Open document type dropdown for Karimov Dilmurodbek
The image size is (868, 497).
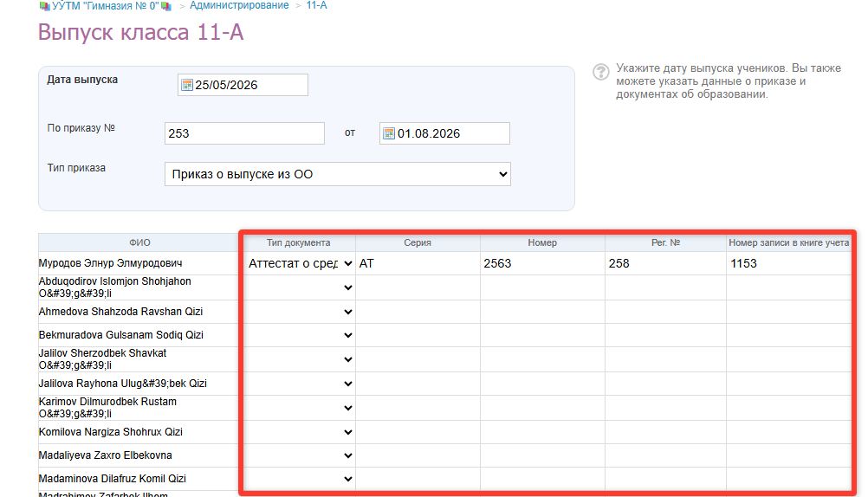[x=300, y=408]
